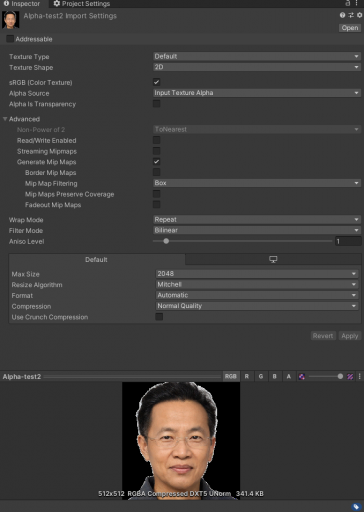This screenshot has width=364, height=512.
Task: Click the 'Texture Type' label
Action: 29,57
